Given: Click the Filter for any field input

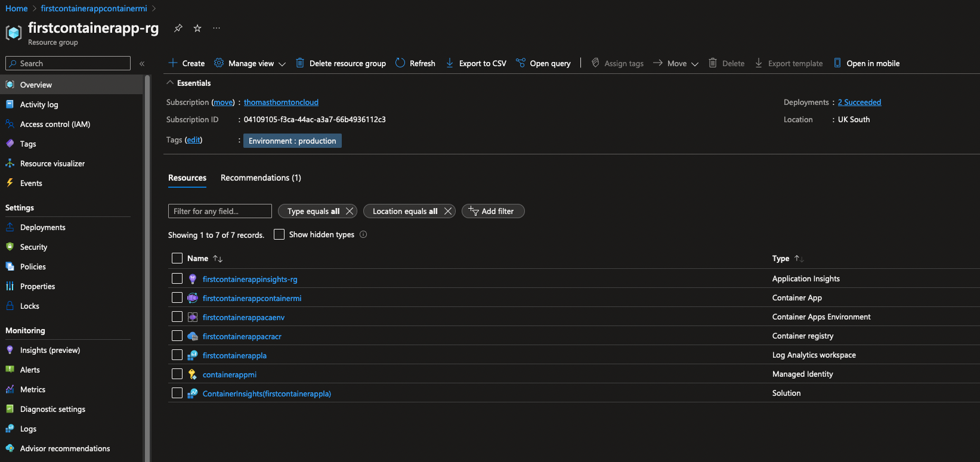Looking at the screenshot, I should tap(220, 211).
